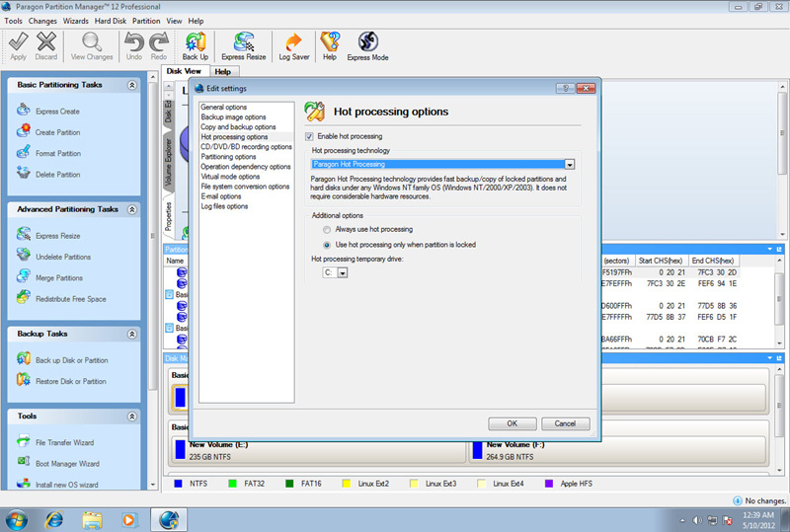Click the Apple HFS purple legend swatch
Screen dimensions: 790x532
(x=549, y=484)
